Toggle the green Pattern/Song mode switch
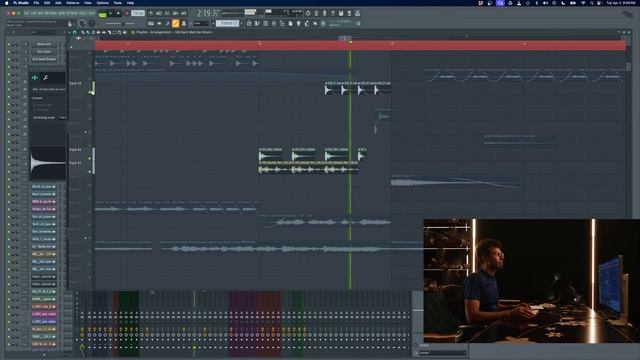Image resolution: width=640 pixels, height=360 pixels. pyautogui.click(x=102, y=13)
